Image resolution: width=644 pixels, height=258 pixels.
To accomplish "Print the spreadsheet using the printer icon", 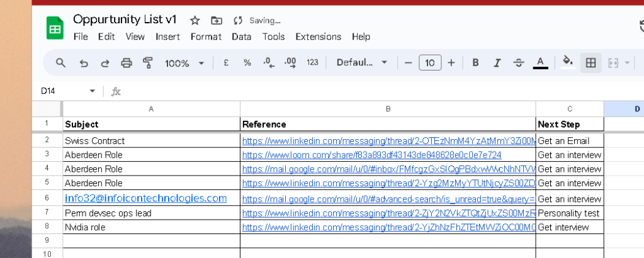I will pyautogui.click(x=127, y=63).
